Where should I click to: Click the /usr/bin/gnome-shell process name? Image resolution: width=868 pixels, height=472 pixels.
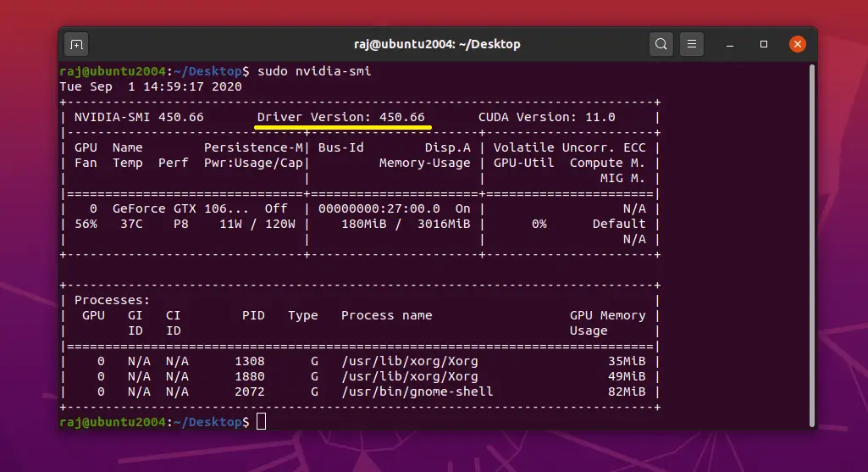tap(417, 391)
